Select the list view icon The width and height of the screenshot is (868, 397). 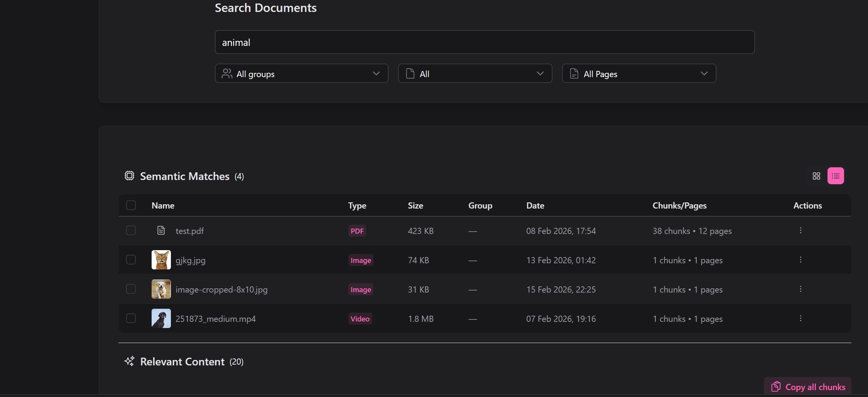click(x=836, y=176)
